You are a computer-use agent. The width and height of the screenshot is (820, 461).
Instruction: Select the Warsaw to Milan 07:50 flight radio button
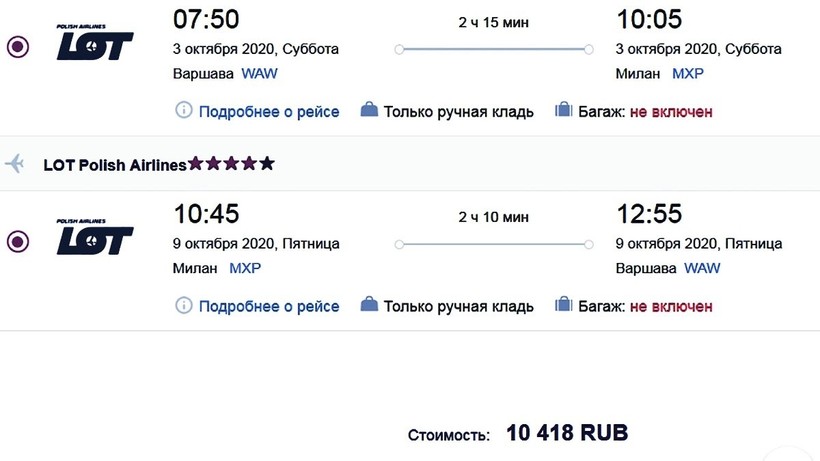17,47
